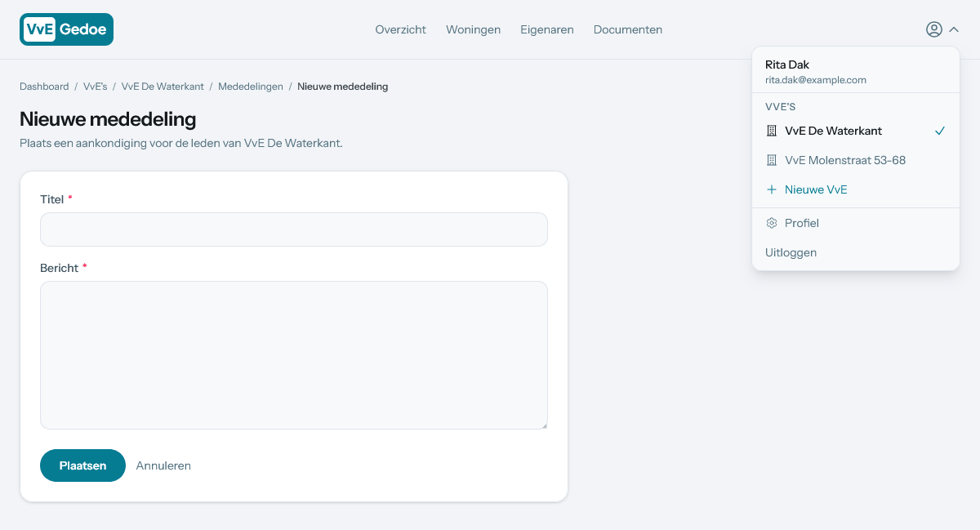
Task: Click the user account avatar icon
Action: point(934,29)
